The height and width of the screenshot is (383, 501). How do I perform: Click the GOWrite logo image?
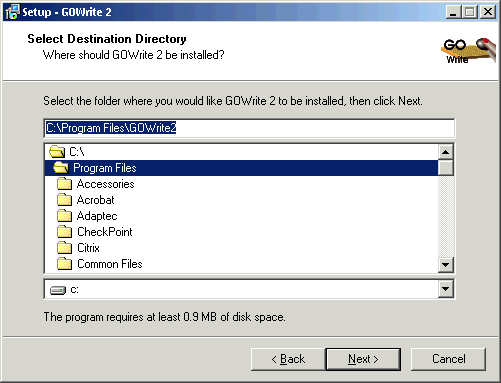(469, 51)
